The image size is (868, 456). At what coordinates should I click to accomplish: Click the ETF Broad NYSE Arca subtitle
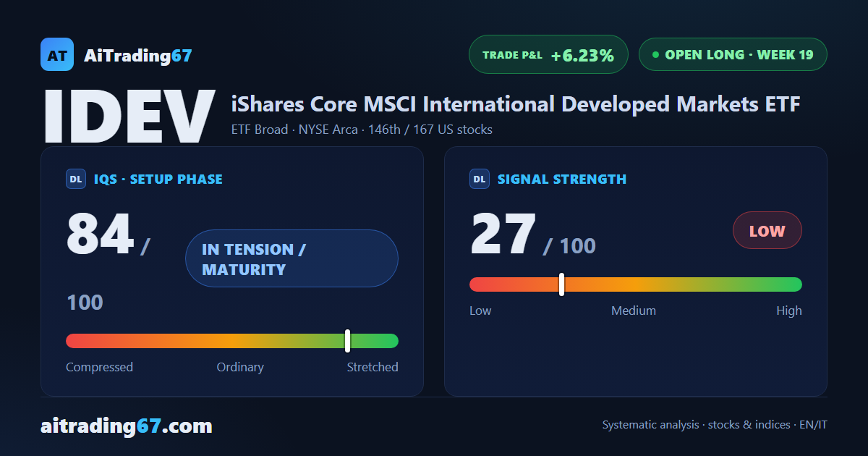click(362, 130)
